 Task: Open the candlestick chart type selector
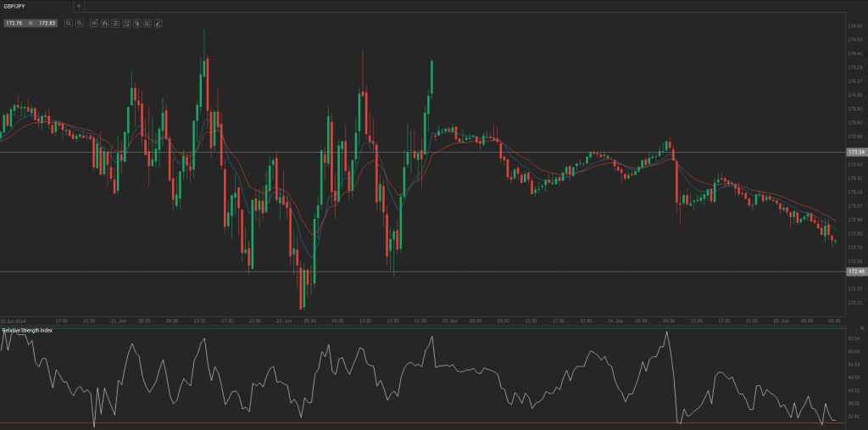(x=104, y=23)
